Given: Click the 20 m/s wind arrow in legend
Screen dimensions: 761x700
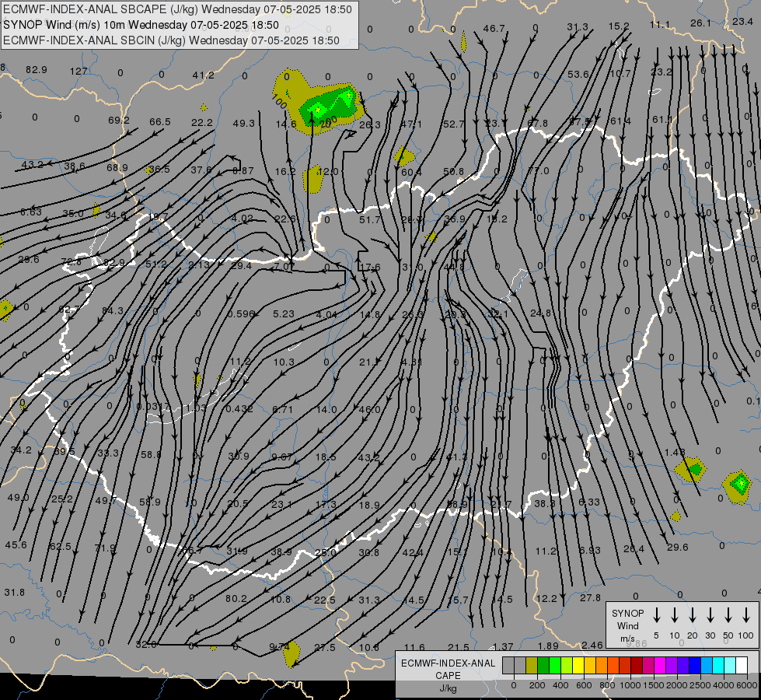Looking at the screenshot, I should coord(692,615).
